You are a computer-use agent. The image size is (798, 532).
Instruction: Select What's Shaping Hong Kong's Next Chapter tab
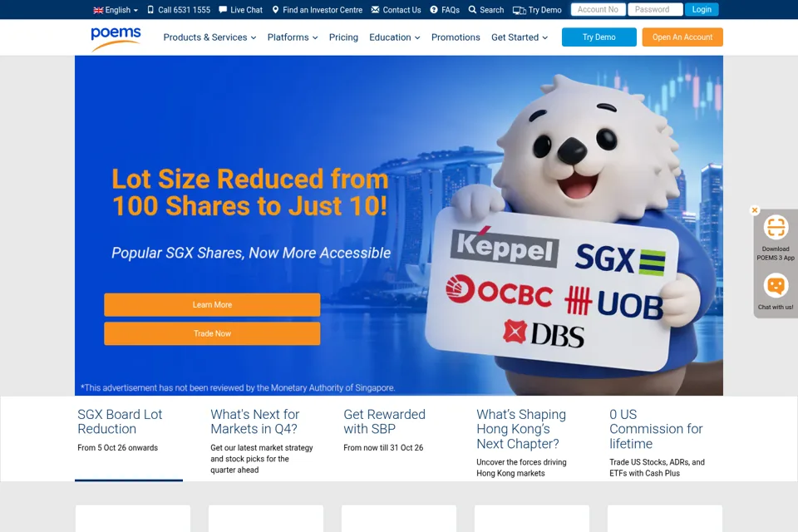pyautogui.click(x=528, y=439)
